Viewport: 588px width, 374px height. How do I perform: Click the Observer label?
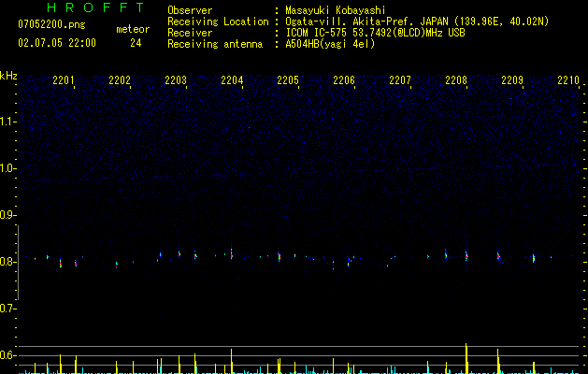pyautogui.click(x=190, y=10)
